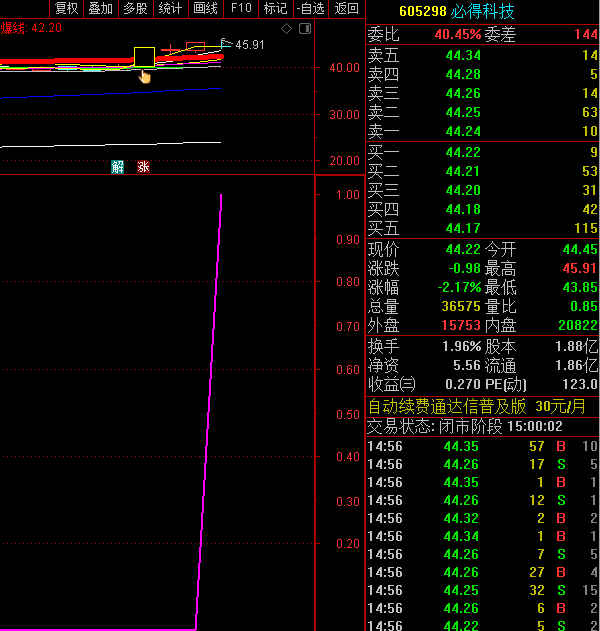600x631 pixels.
Task: Open the 叠加 overlay option
Action: (100, 9)
